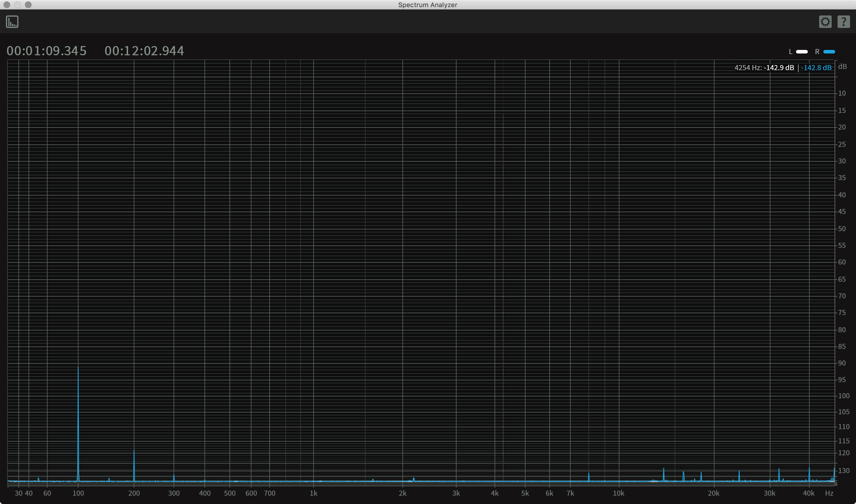Minimize the Spectrum Analyzer window

[x=18, y=5]
